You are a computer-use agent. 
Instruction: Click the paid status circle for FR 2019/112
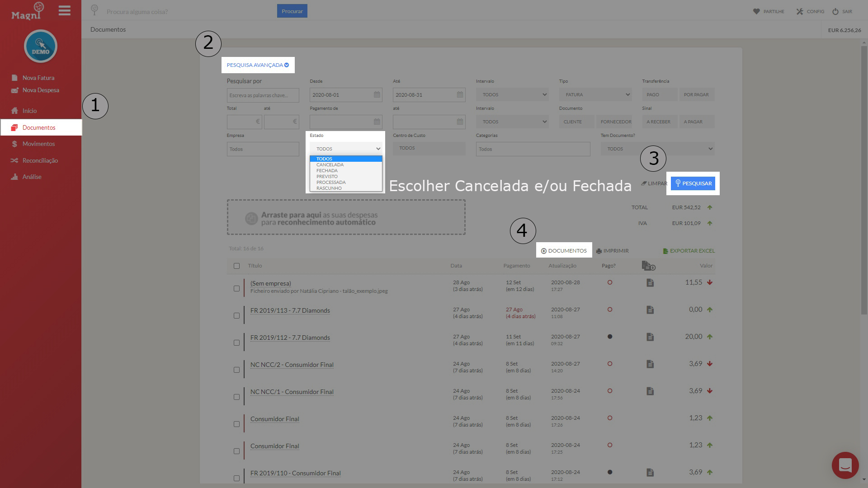tap(610, 337)
